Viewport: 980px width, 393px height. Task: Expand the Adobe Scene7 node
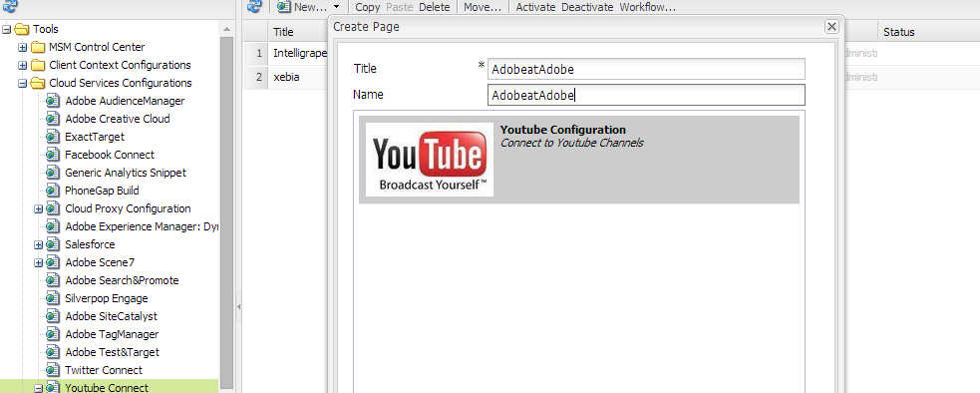pos(39,263)
